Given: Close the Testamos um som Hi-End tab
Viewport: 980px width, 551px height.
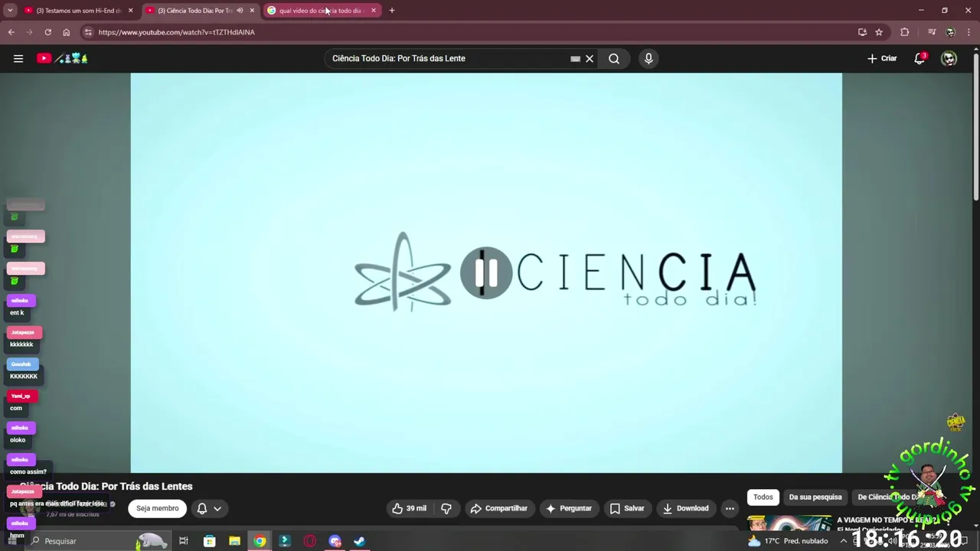Looking at the screenshot, I should click(130, 11).
